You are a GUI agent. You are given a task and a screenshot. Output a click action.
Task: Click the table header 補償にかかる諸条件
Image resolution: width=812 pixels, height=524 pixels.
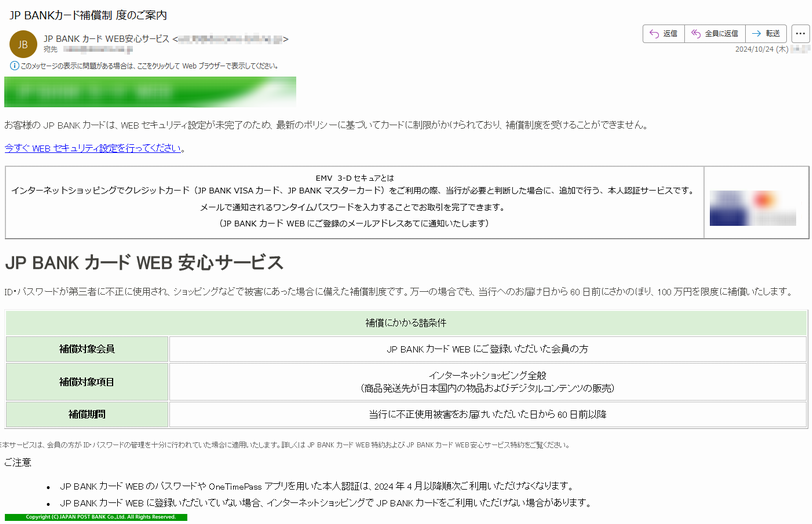(406, 323)
